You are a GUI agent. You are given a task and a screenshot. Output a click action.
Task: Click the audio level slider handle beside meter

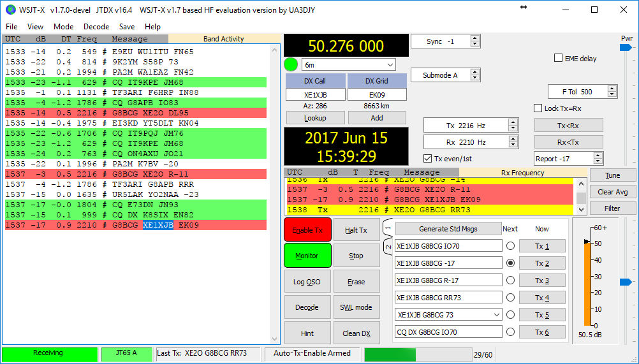tap(626, 282)
